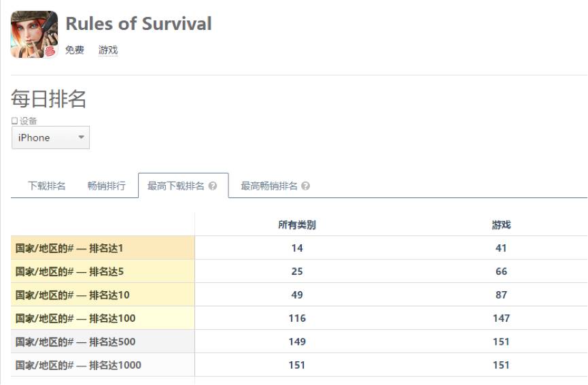Image resolution: width=588 pixels, height=385 pixels.
Task: Click the 游戏 column header
Action: coord(502,225)
